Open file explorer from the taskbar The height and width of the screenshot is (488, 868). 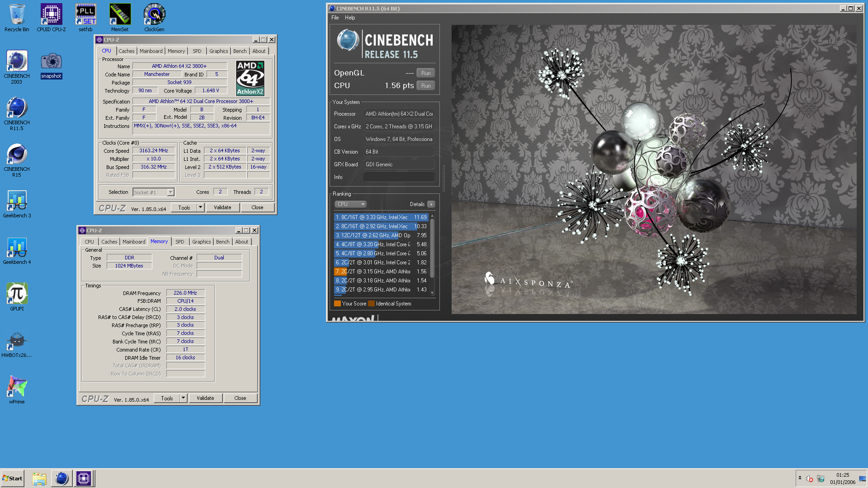pyautogui.click(x=39, y=479)
